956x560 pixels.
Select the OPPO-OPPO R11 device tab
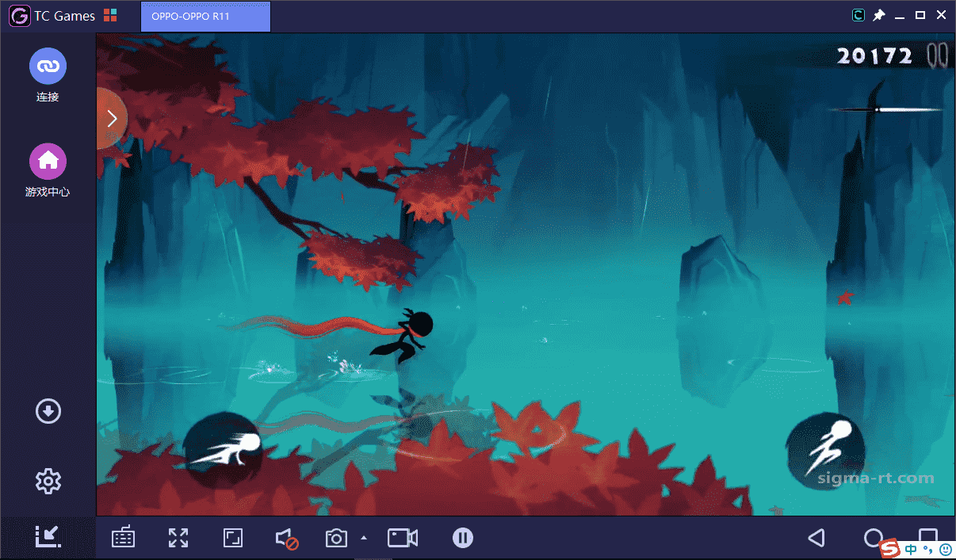point(205,17)
